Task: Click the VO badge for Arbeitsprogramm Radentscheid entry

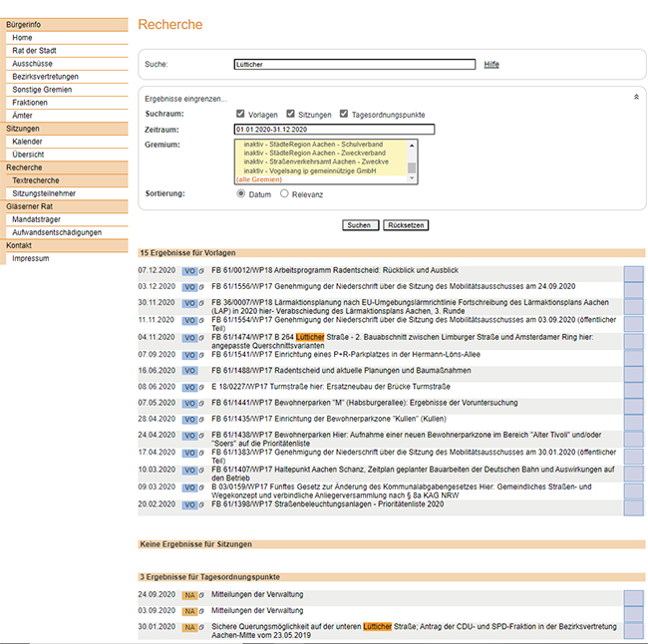Action: click(x=188, y=270)
